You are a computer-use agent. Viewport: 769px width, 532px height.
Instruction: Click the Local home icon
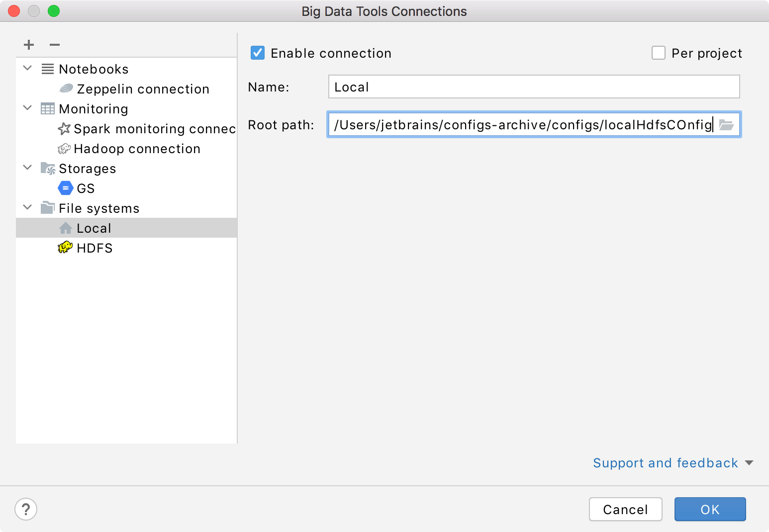(x=66, y=228)
